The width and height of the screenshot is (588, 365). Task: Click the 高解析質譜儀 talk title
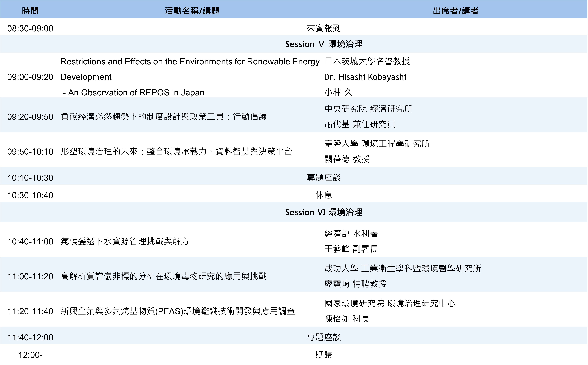pyautogui.click(x=163, y=276)
